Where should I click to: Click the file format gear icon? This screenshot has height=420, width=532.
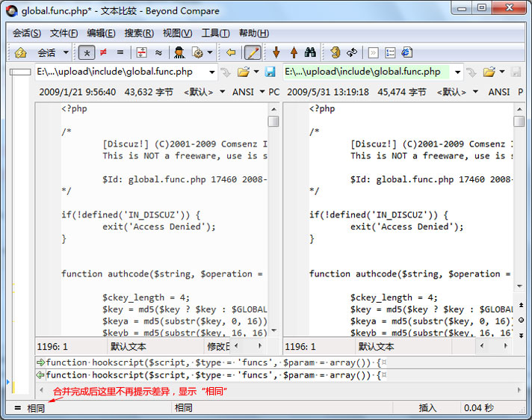[197, 52]
